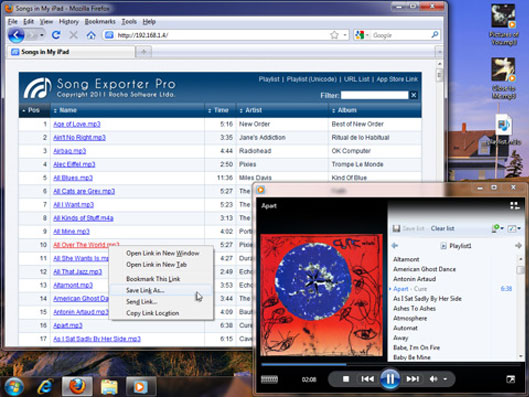This screenshot has width=530, height=398.
Task: Open Windows Start menu orb
Action: 14,387
